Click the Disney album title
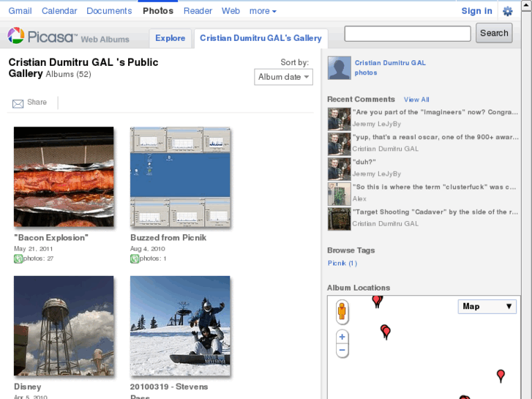The height and width of the screenshot is (399, 532). pos(28,387)
